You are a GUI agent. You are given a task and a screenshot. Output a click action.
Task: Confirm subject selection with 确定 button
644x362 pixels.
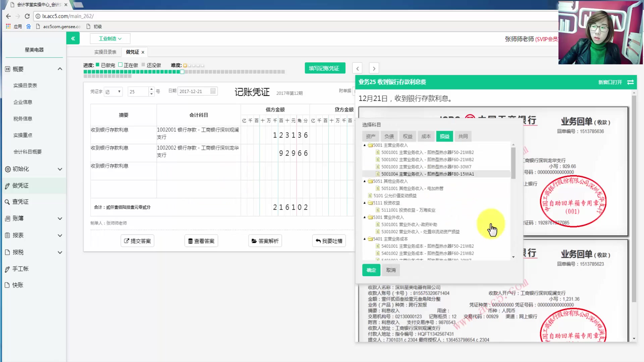pyautogui.click(x=371, y=270)
